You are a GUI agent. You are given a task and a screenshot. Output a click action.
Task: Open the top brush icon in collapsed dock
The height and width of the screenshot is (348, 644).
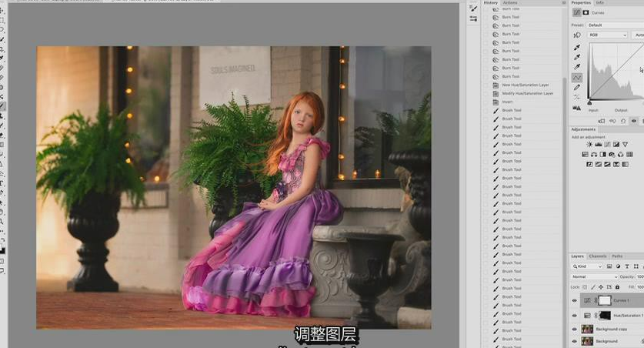click(473, 8)
